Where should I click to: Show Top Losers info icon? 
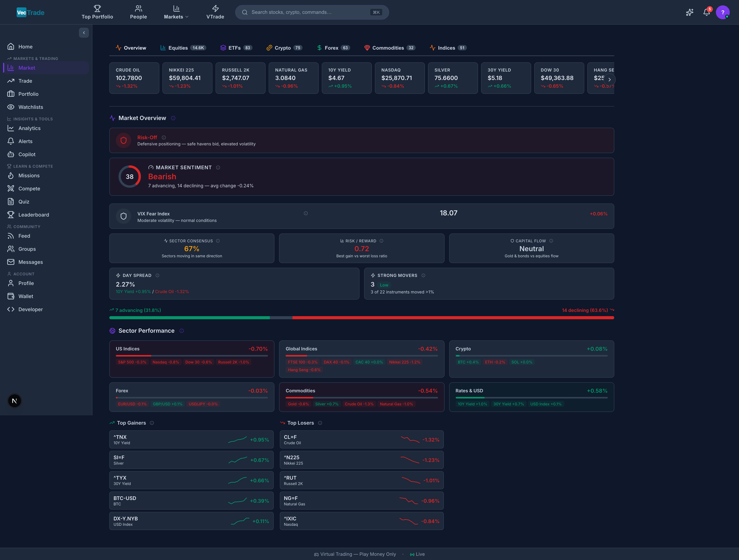[320, 423]
